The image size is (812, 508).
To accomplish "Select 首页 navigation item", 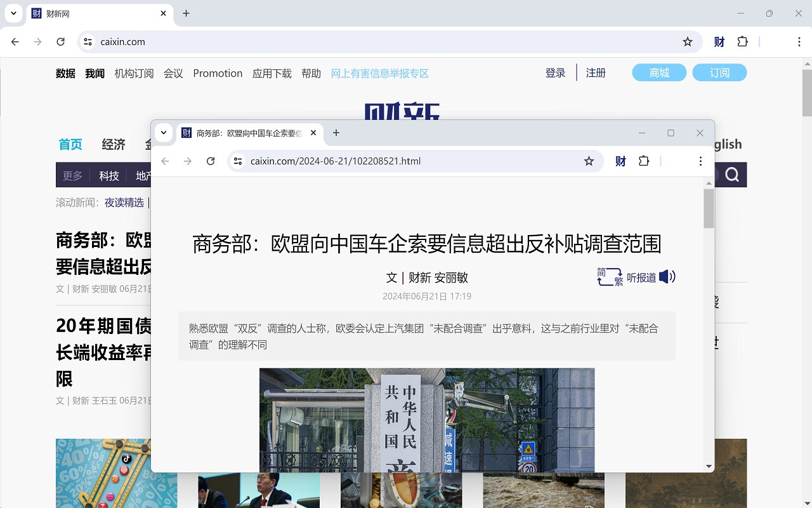I will (x=70, y=144).
